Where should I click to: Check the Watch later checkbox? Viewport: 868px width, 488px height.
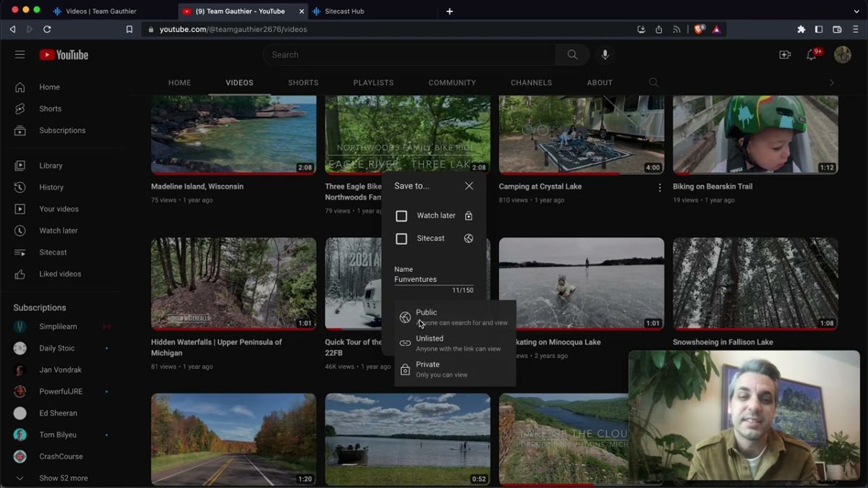click(x=401, y=216)
